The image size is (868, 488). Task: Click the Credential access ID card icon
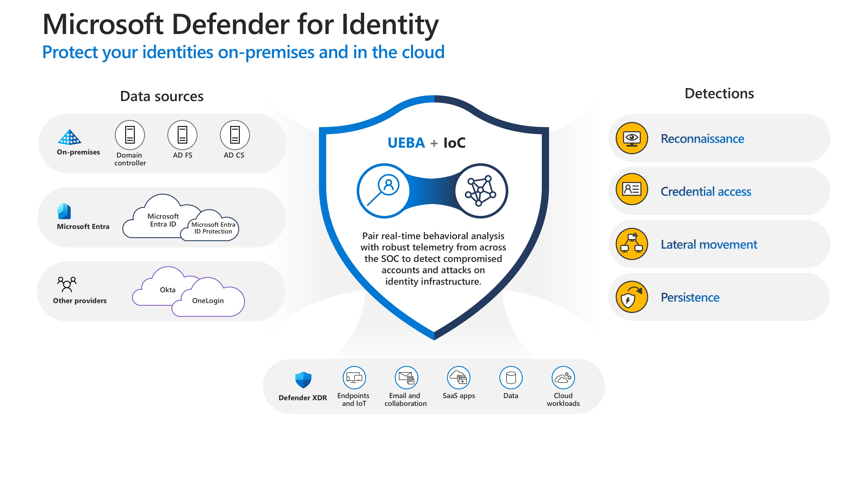tap(631, 189)
